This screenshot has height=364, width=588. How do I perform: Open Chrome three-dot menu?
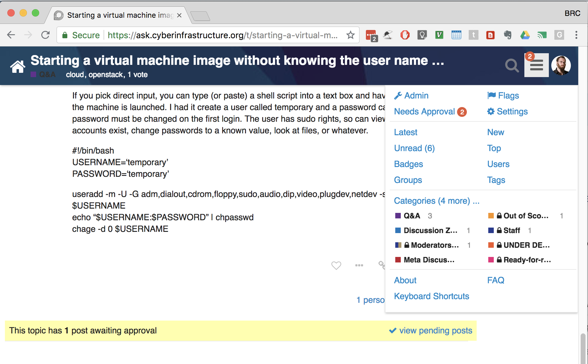(x=576, y=35)
